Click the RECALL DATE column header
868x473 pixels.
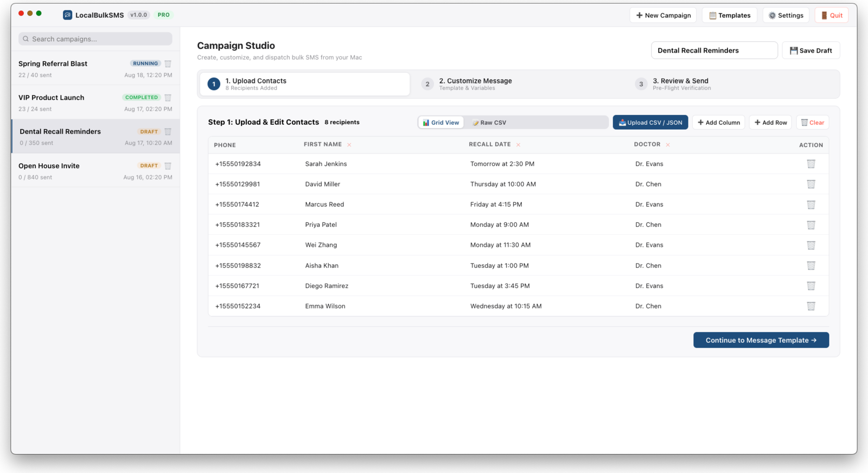pos(490,145)
